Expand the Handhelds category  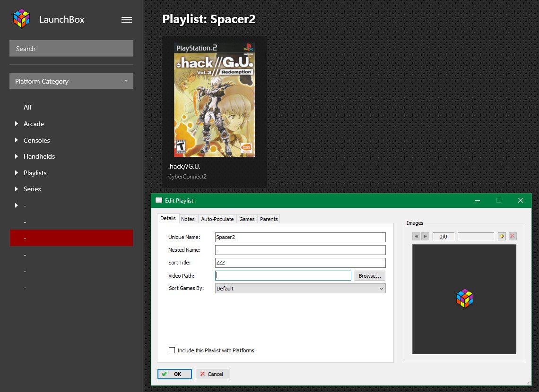(x=16, y=156)
